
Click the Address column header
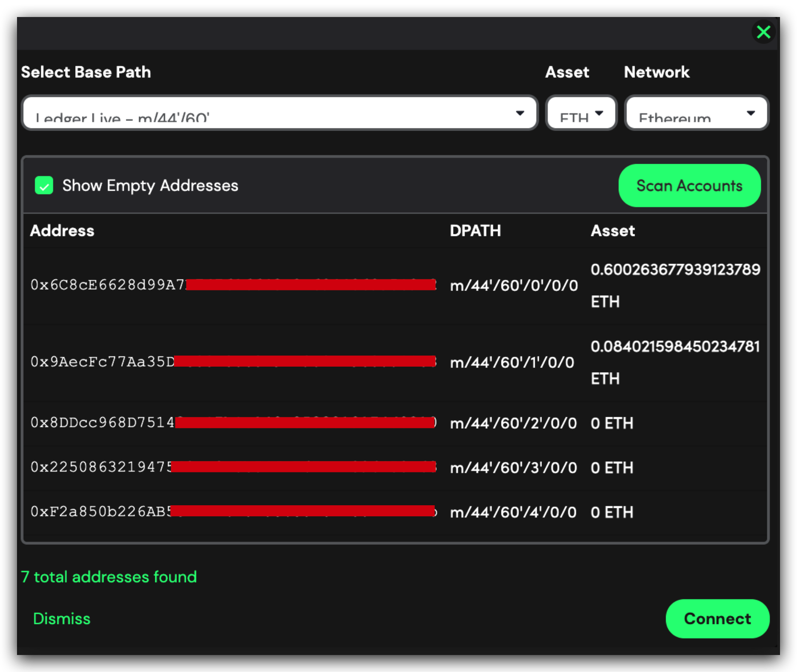click(x=62, y=231)
